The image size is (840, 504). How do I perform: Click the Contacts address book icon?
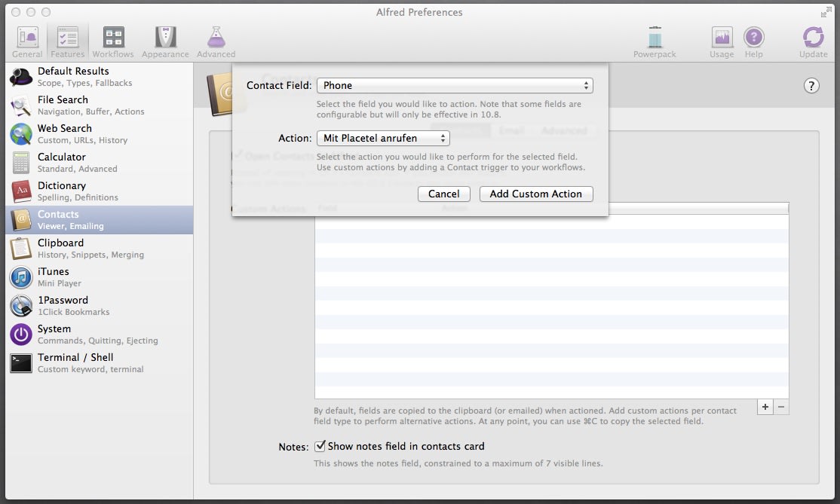click(21, 220)
